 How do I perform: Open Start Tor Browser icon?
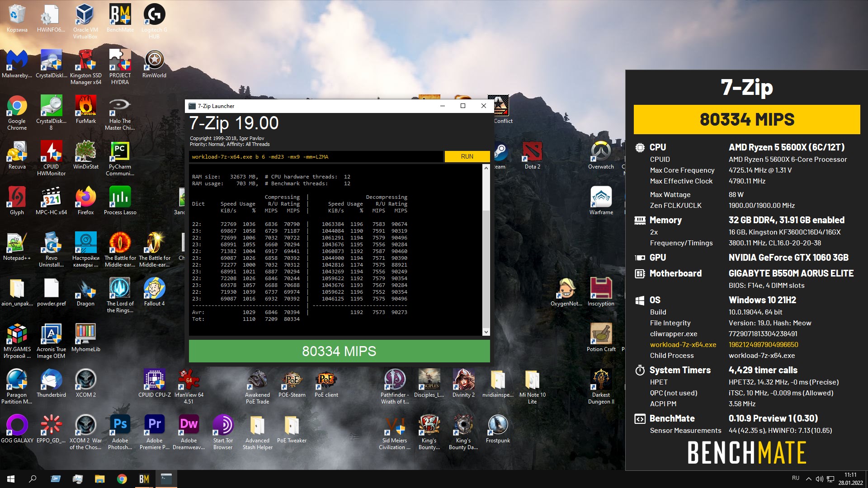pyautogui.click(x=223, y=432)
